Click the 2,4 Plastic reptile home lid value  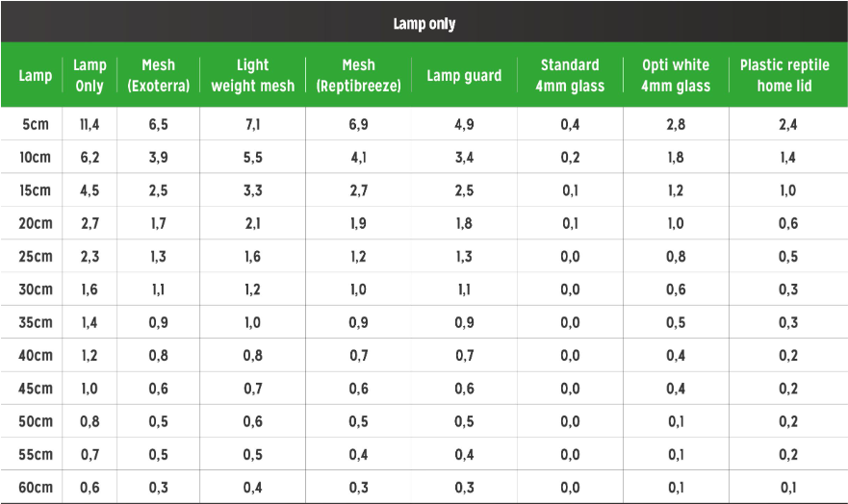[787, 124]
